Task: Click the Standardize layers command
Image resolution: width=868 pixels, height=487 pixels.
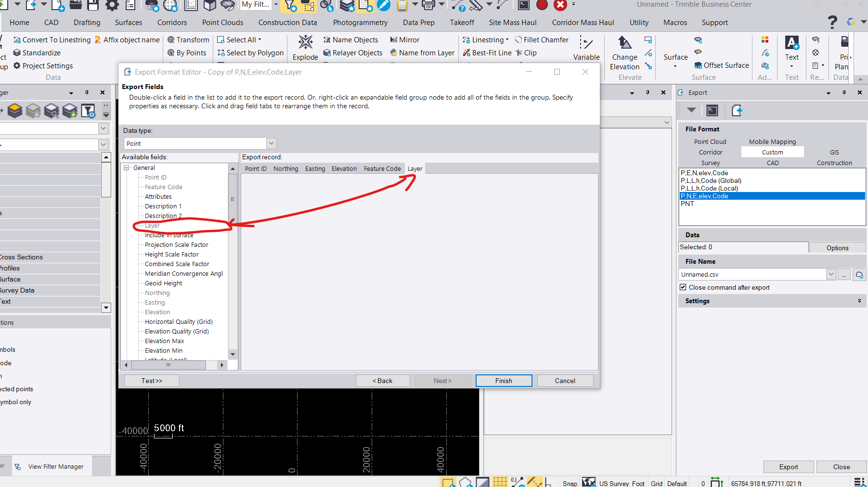Action: (x=37, y=53)
